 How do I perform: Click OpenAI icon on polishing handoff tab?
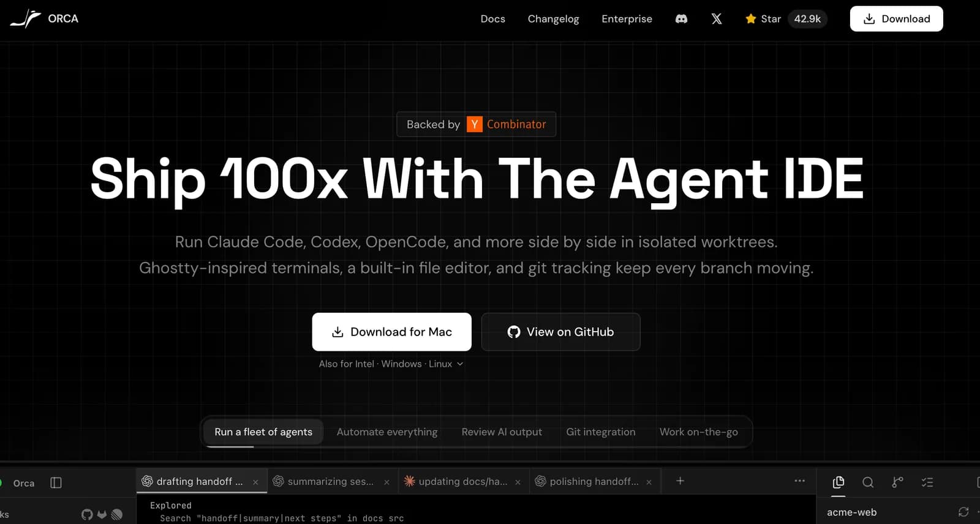click(x=540, y=481)
